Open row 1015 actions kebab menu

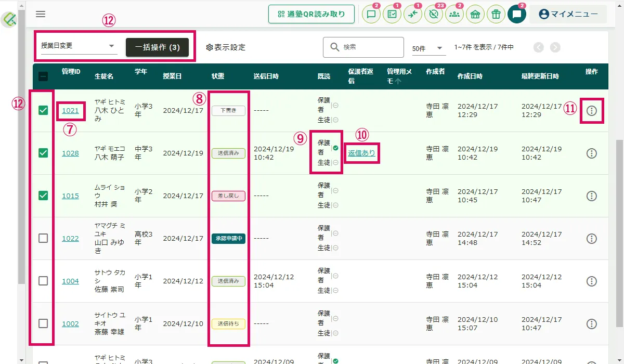pyautogui.click(x=591, y=196)
